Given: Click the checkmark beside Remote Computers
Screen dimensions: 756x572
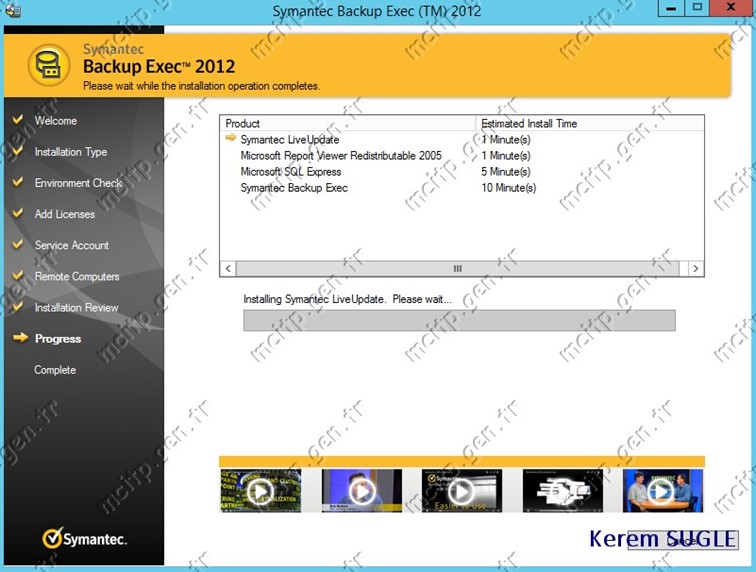Looking at the screenshot, I should pyautogui.click(x=18, y=275).
